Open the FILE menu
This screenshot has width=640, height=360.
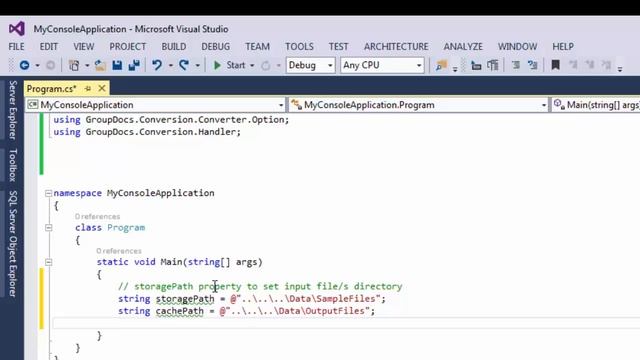16,47
